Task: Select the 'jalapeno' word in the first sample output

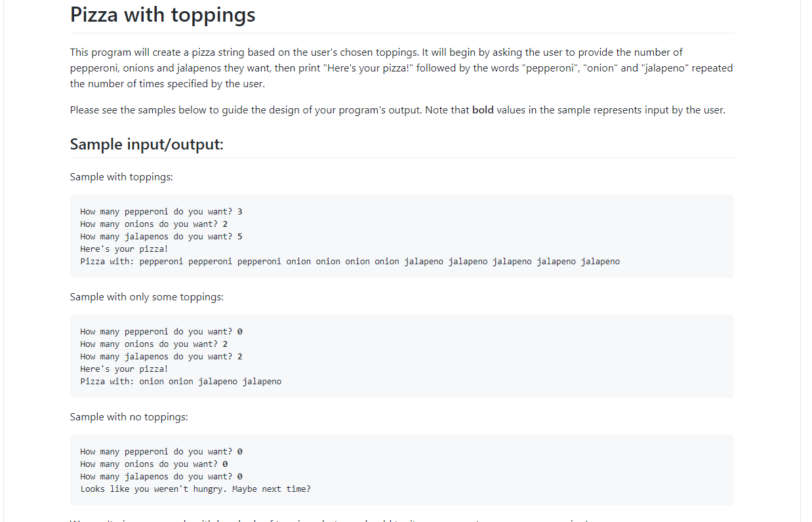Action: tap(424, 261)
